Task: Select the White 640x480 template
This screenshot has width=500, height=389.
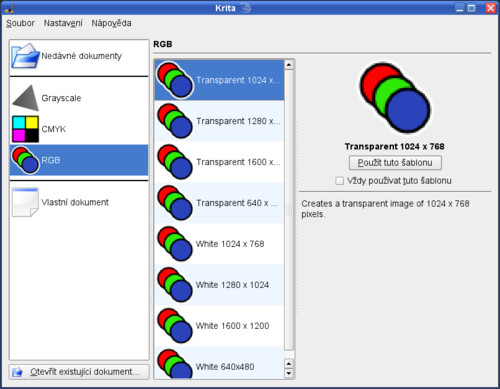Action: (x=219, y=363)
